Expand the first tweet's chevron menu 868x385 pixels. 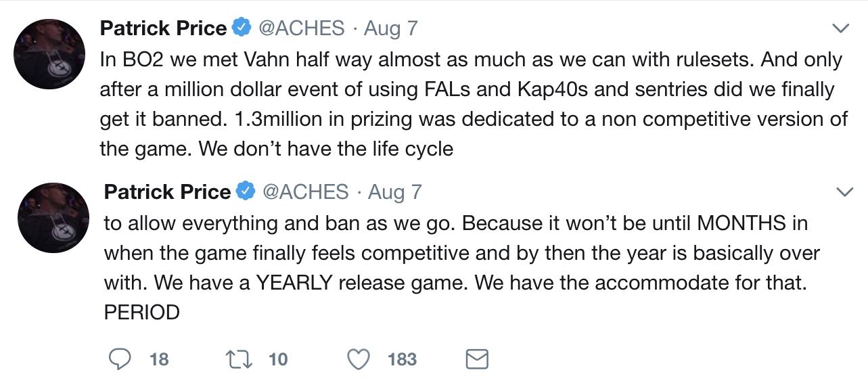point(840,28)
